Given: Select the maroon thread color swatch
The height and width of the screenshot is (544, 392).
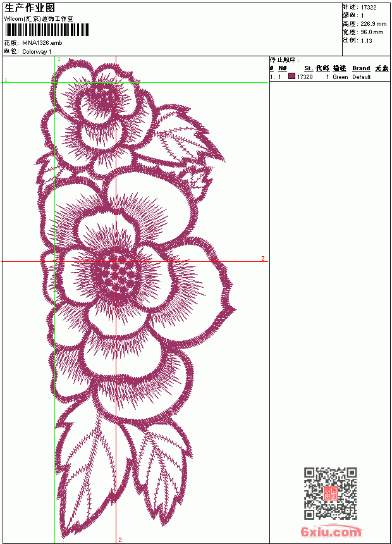Looking at the screenshot, I should click(x=291, y=77).
